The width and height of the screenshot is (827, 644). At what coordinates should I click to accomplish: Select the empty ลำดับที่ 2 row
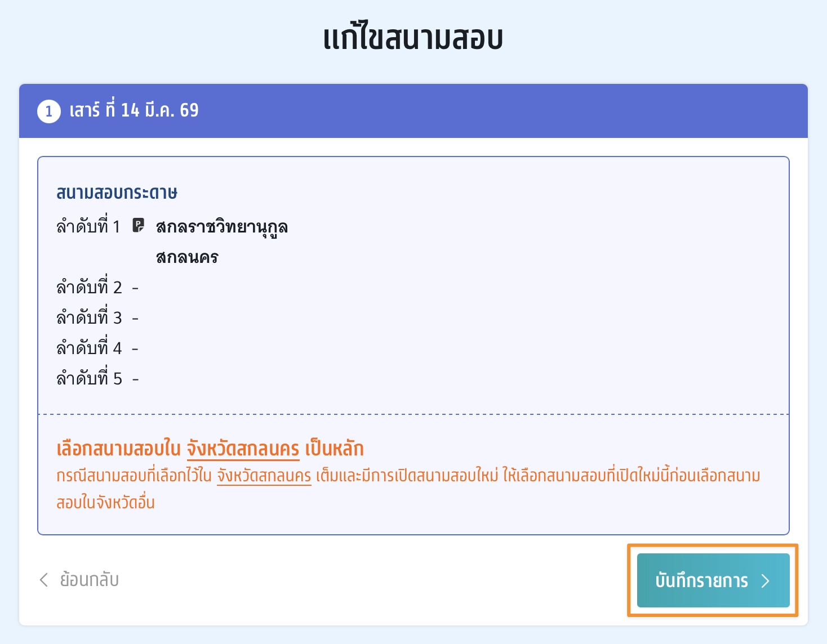click(x=97, y=288)
